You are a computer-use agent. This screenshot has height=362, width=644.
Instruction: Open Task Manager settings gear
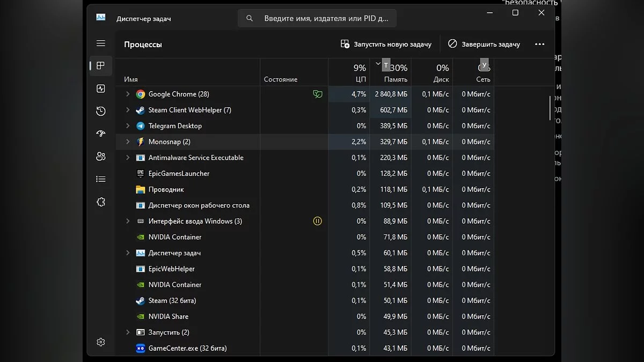[101, 342]
